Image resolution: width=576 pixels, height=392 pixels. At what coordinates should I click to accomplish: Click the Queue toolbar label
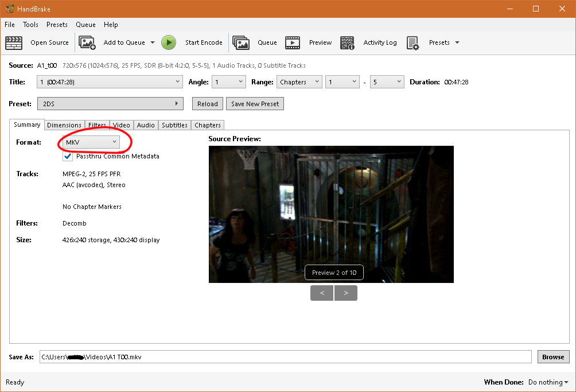click(x=267, y=42)
